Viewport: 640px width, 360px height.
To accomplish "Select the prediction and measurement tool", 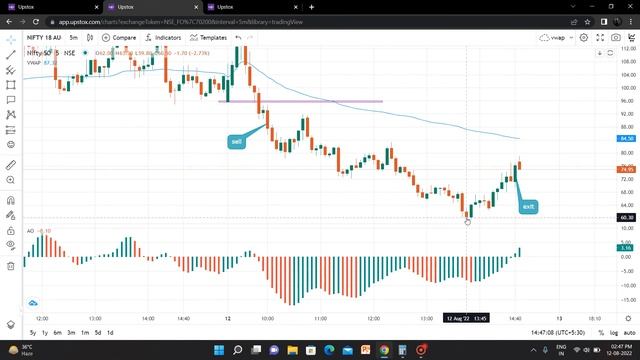I will coord(11,130).
